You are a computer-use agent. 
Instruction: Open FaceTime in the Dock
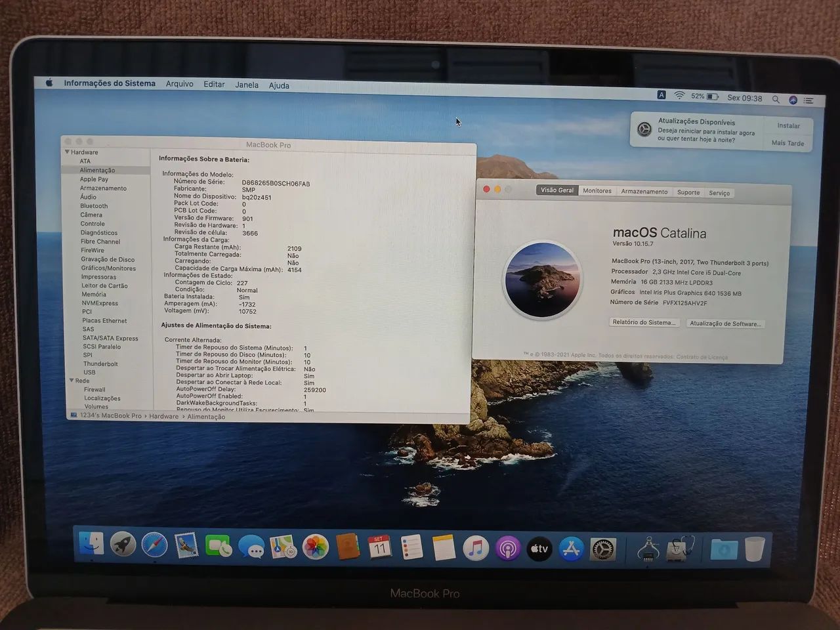(218, 547)
